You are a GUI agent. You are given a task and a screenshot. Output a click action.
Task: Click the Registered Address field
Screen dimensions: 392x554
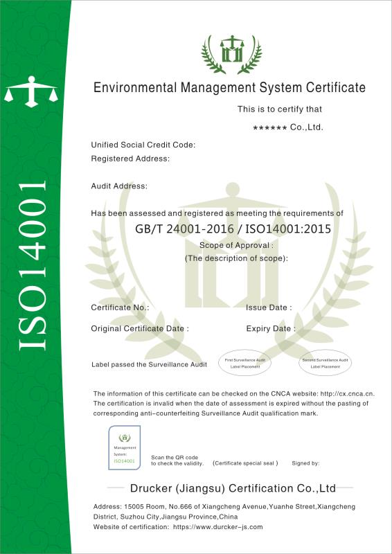[x=130, y=159]
